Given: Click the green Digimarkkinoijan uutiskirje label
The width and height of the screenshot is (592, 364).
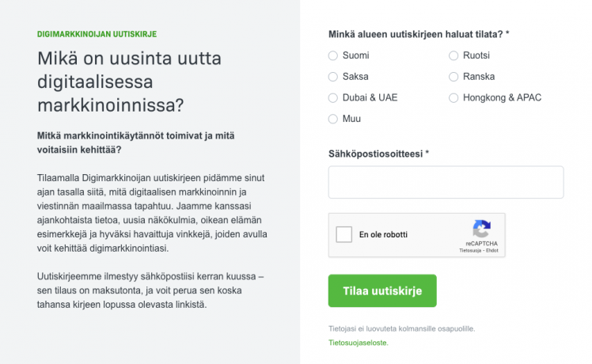Looking at the screenshot, I should pyautogui.click(x=97, y=34).
